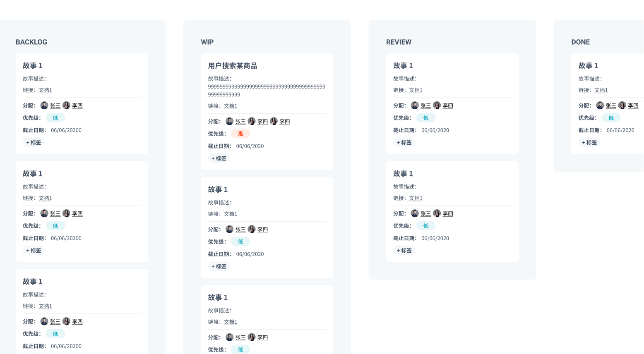Add a 标签 to second REVIEW card
Image resolution: width=644 pixels, height=354 pixels.
(404, 251)
